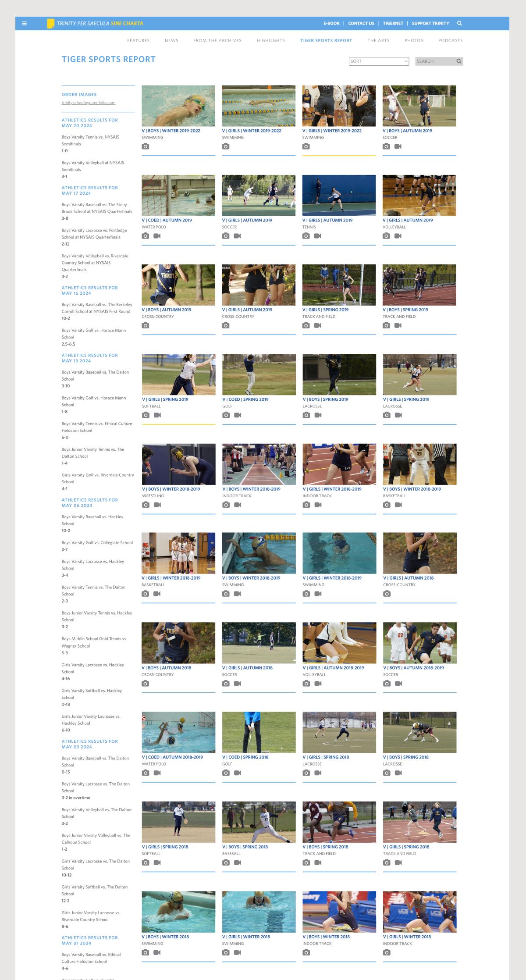Go to From the Archives section
Screen dimensions: 526x980
pyautogui.click(x=217, y=41)
